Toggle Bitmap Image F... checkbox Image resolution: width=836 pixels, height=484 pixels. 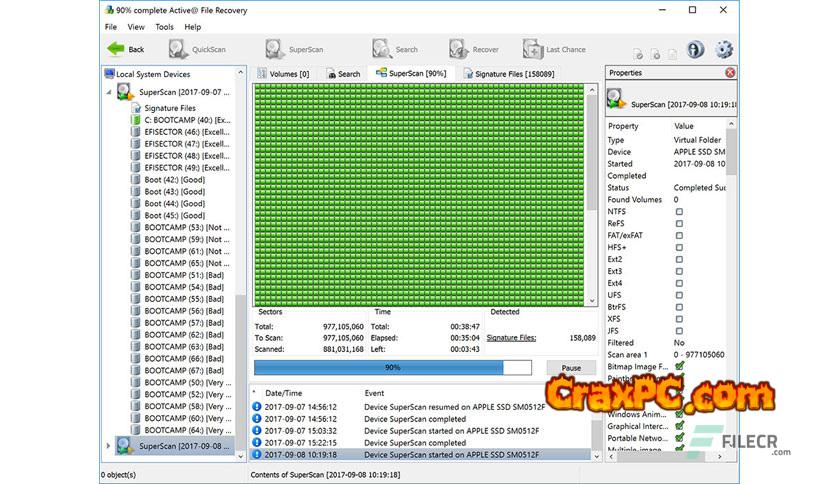pyautogui.click(x=679, y=366)
